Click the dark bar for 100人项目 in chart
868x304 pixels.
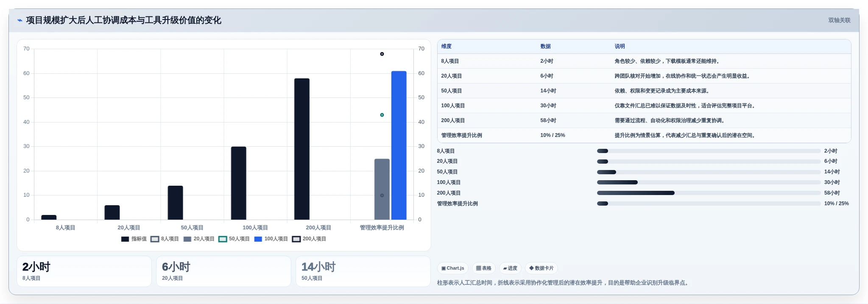click(x=239, y=183)
